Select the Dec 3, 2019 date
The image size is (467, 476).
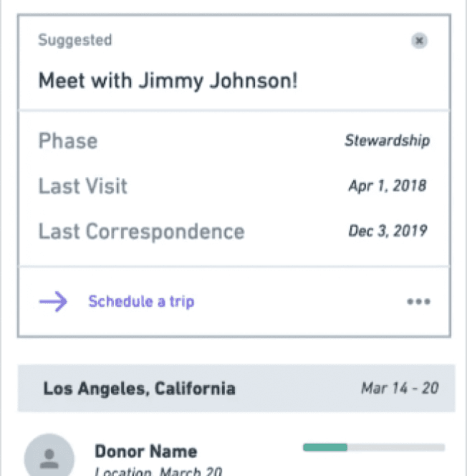click(387, 231)
